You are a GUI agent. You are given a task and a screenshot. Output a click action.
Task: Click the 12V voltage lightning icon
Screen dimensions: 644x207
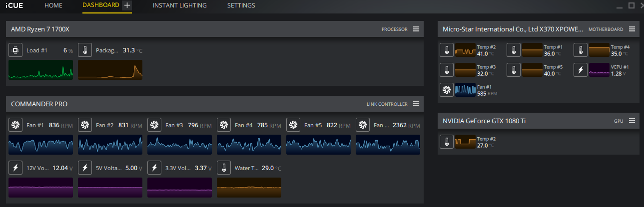15,168
